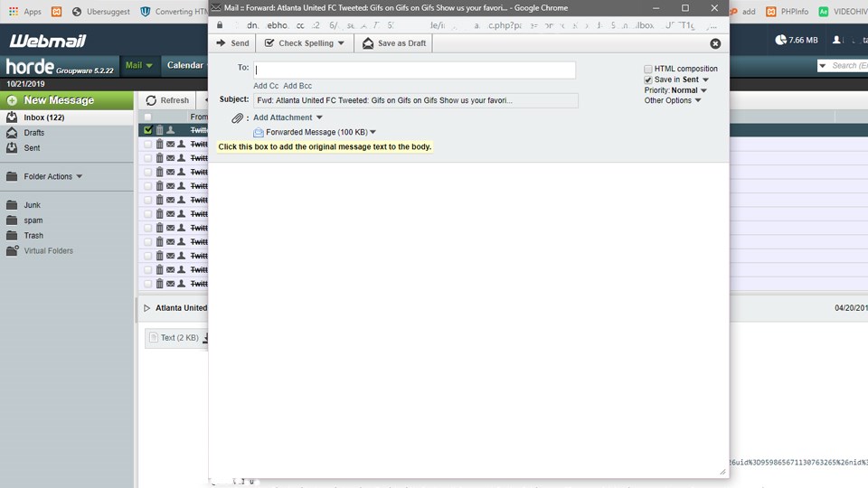Click the Add Cc link
868x488 pixels.
pos(266,86)
